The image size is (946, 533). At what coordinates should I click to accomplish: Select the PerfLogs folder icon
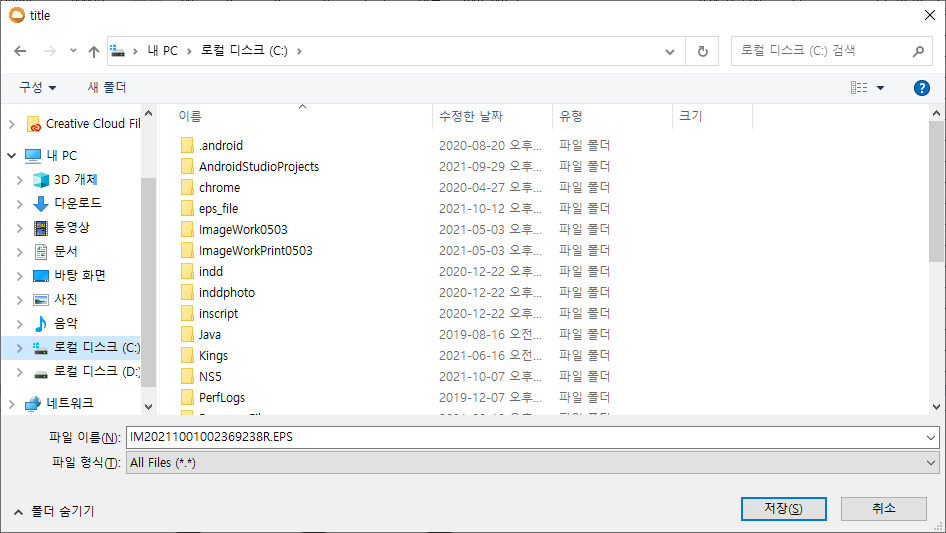[x=188, y=398]
